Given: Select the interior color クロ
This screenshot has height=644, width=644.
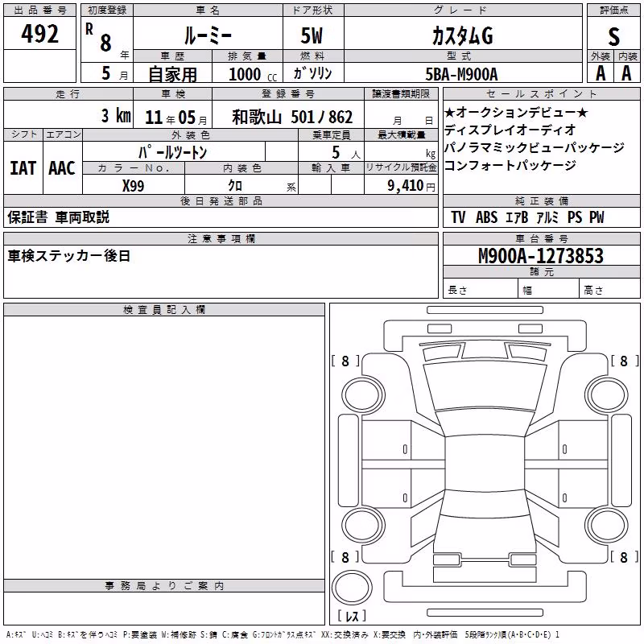Looking at the screenshot, I should (235, 186).
